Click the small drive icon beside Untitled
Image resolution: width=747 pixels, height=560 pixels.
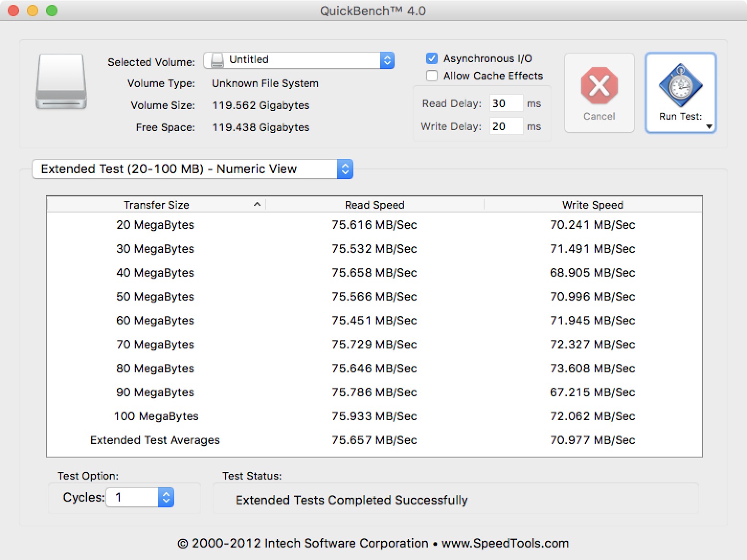pos(217,60)
